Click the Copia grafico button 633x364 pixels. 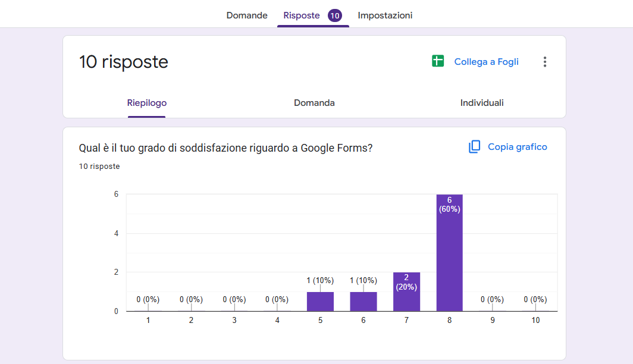click(517, 146)
